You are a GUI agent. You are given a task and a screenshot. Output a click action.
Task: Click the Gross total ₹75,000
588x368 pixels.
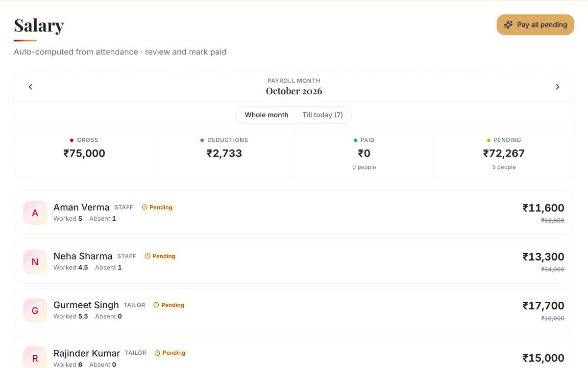coord(84,153)
